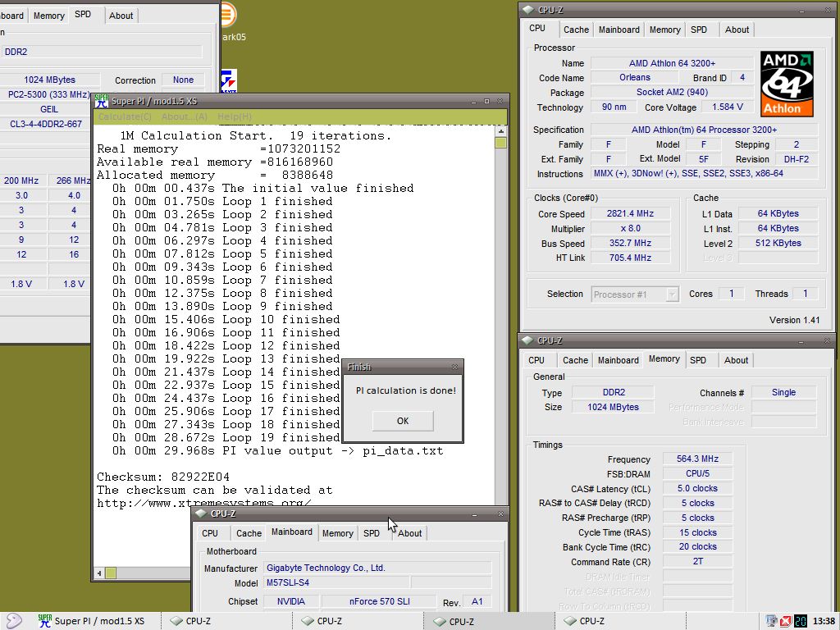Click the PC2-5300 (333 MHz) field in SPD window
This screenshot has width=840, height=630.
point(48,94)
